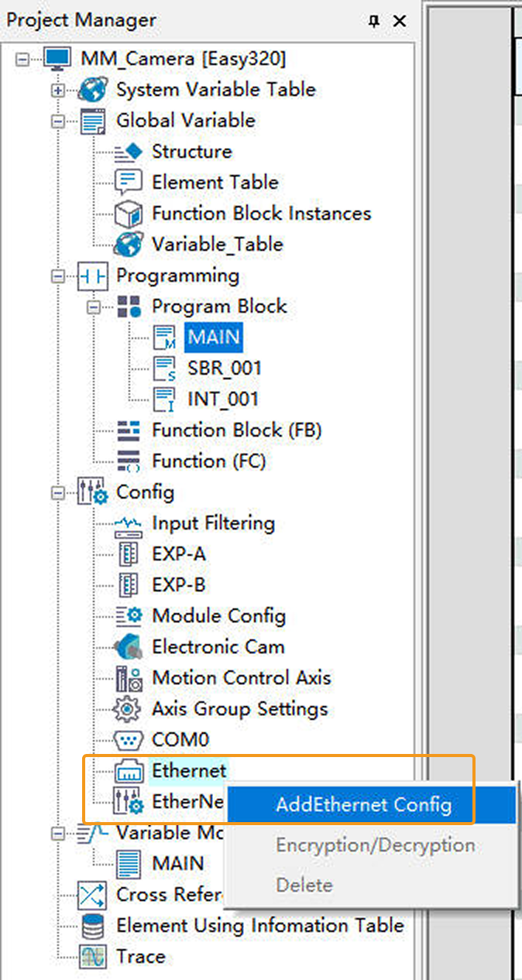Collapse the Programming tree node
The width and height of the screenshot is (522, 980).
tap(57, 276)
